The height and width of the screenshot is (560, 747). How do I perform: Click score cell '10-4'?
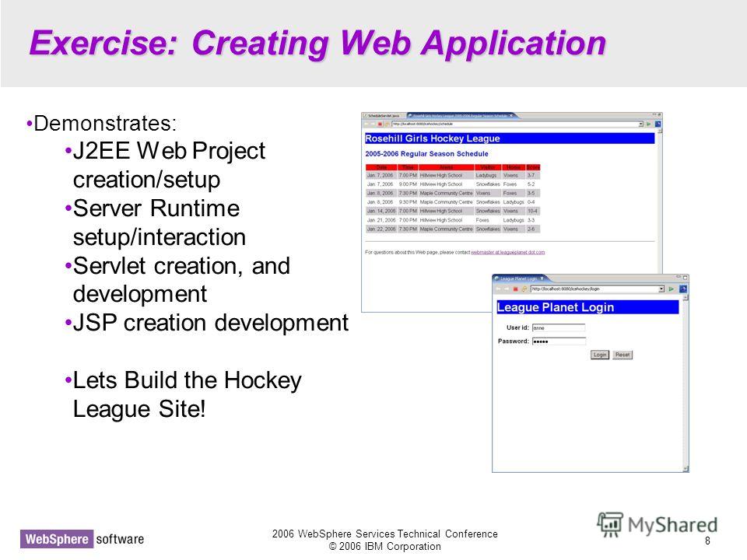[532, 211]
